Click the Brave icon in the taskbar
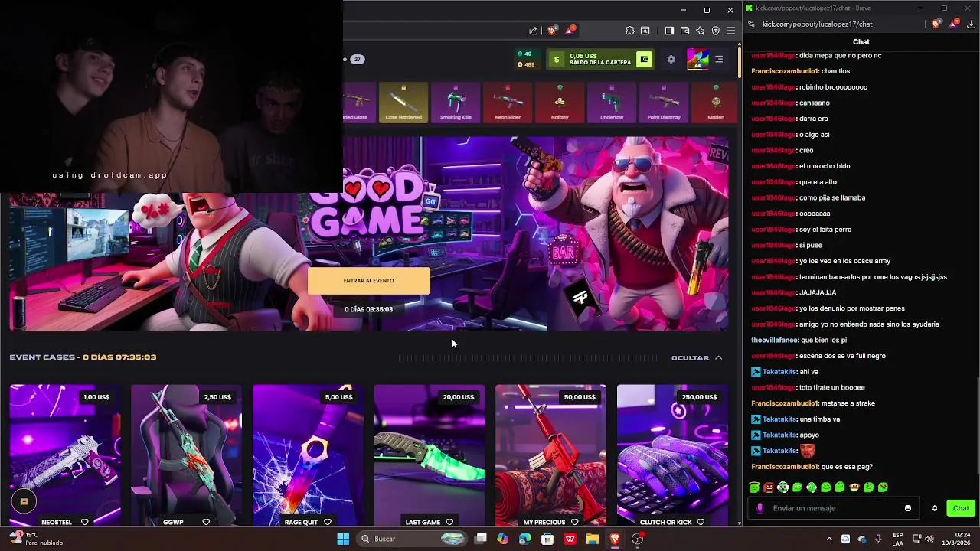This screenshot has height=551, width=980. pos(614,539)
